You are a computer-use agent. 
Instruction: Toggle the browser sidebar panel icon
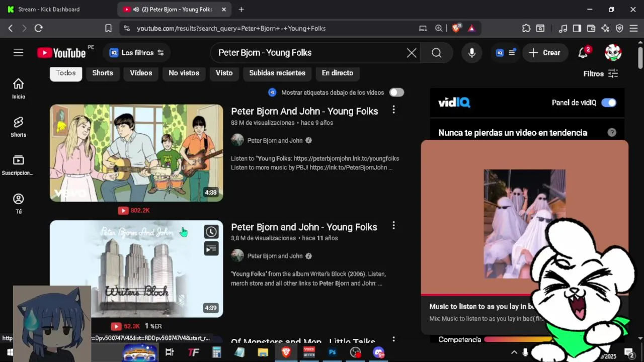(x=577, y=28)
